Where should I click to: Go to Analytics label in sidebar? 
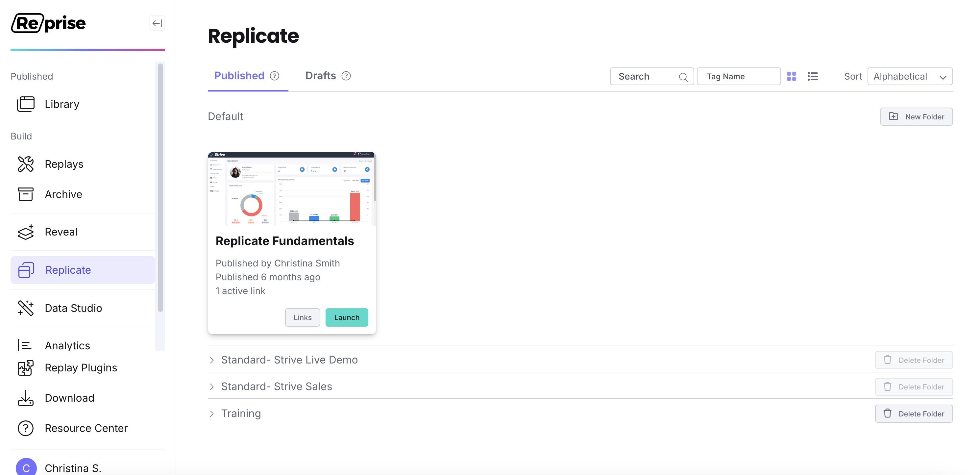[x=67, y=346]
